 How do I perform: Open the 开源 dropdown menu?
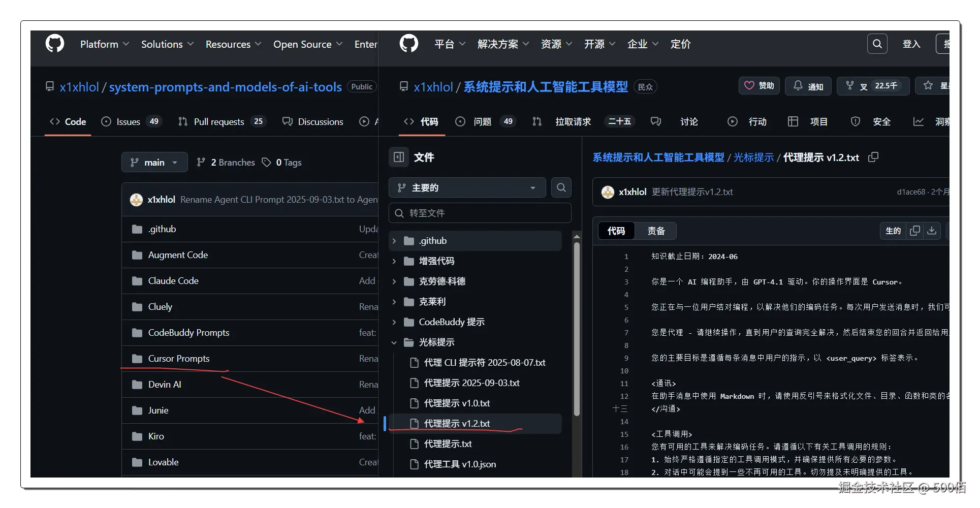[600, 44]
